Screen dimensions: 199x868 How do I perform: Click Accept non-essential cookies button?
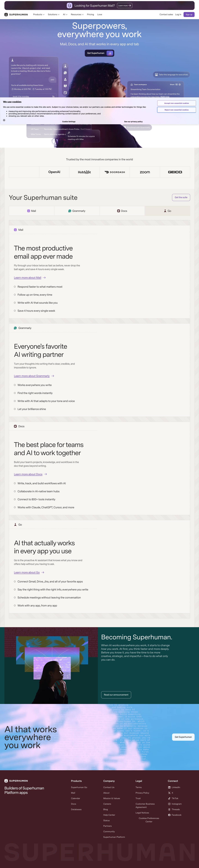(x=176, y=103)
